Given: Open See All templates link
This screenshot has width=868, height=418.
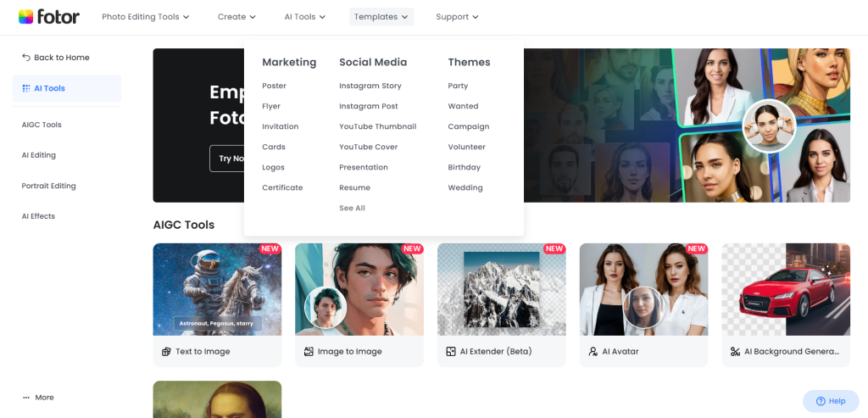Looking at the screenshot, I should [x=352, y=208].
